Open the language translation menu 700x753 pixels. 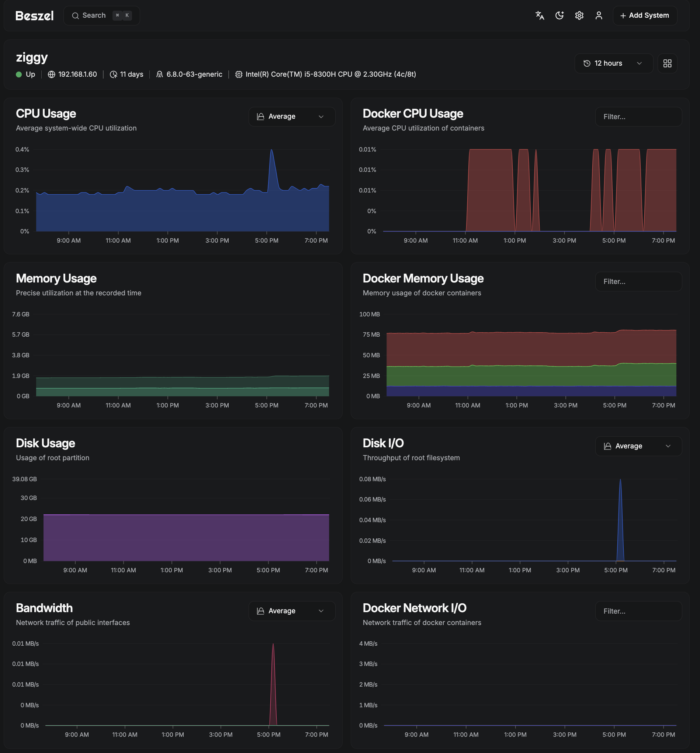(540, 15)
